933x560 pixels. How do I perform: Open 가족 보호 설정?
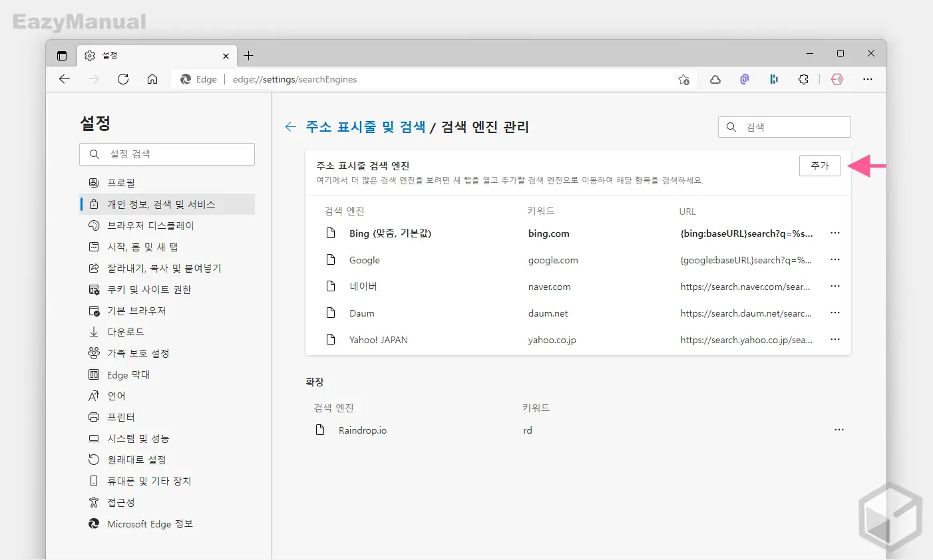167,353
